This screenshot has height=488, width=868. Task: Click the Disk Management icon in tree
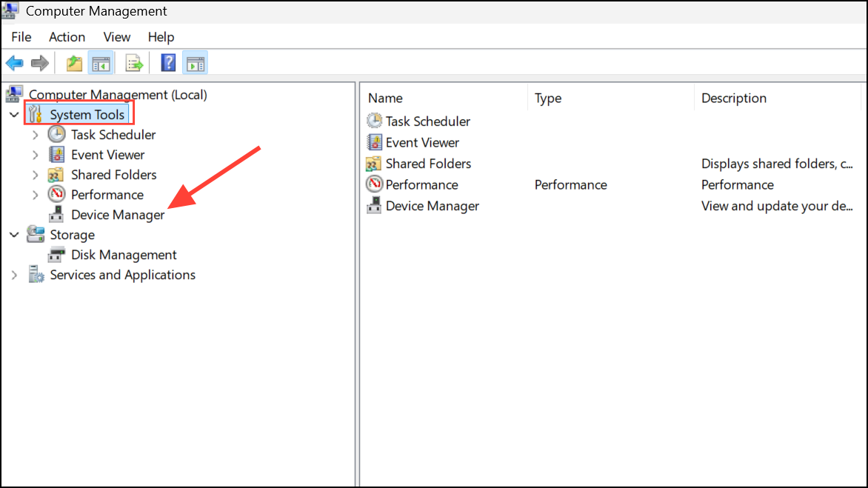tap(56, 255)
